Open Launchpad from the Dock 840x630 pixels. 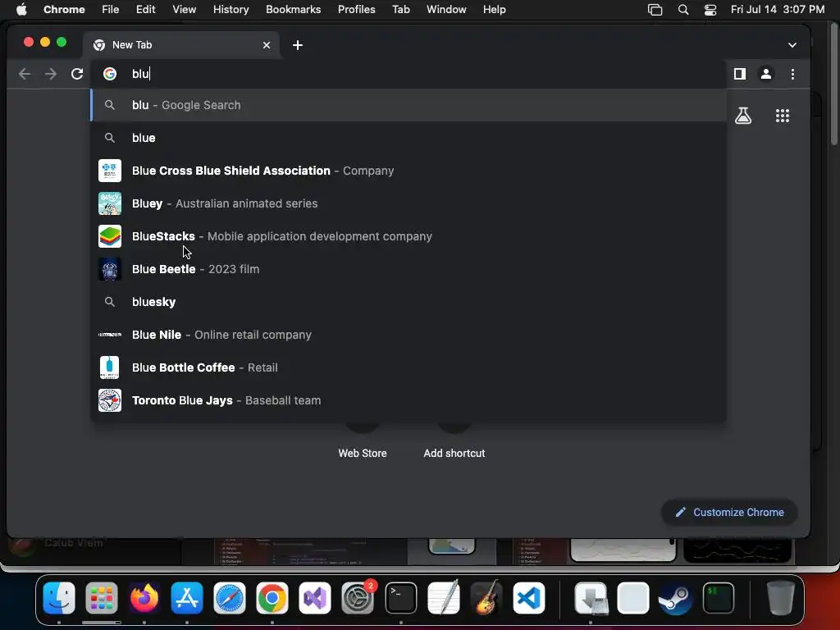101,598
